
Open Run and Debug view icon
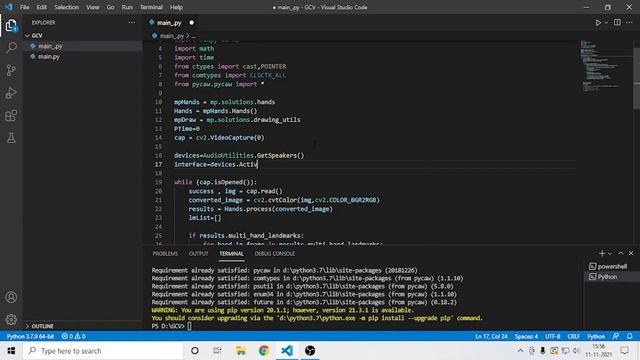11,93
